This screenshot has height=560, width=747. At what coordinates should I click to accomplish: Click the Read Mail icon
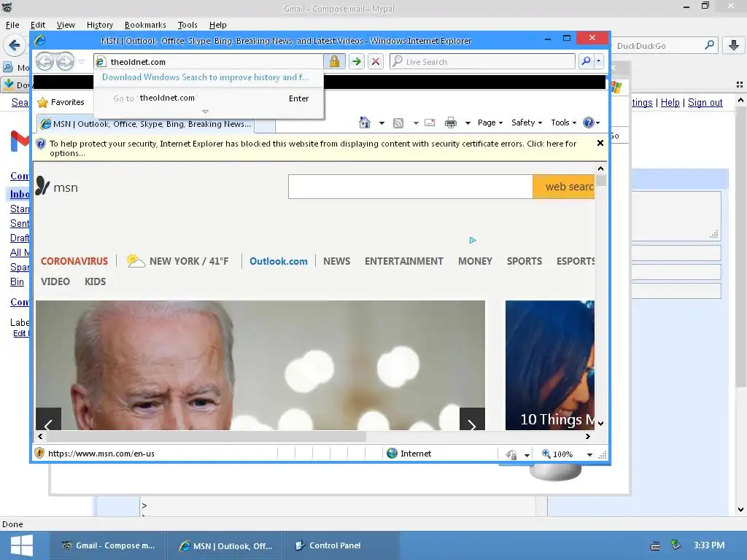point(430,122)
